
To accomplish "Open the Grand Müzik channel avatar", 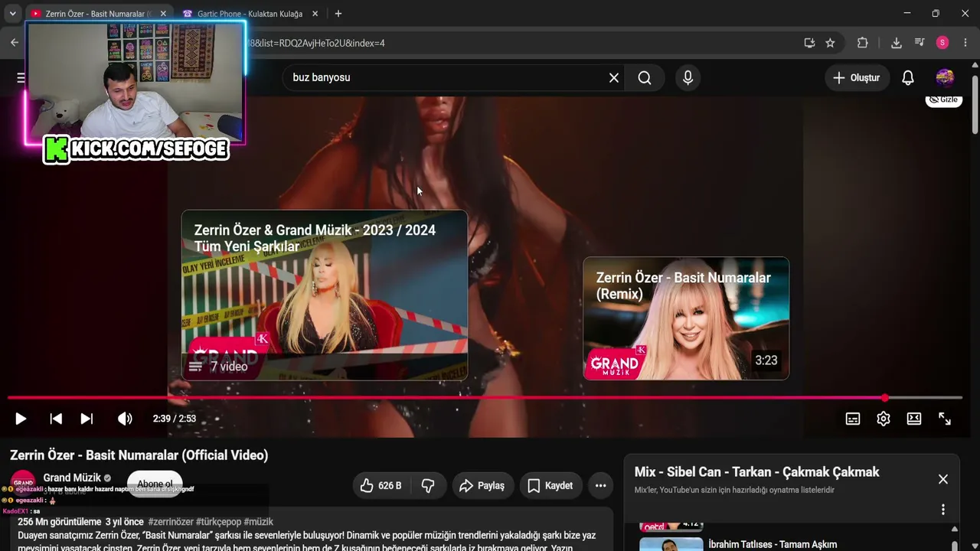I will [23, 482].
